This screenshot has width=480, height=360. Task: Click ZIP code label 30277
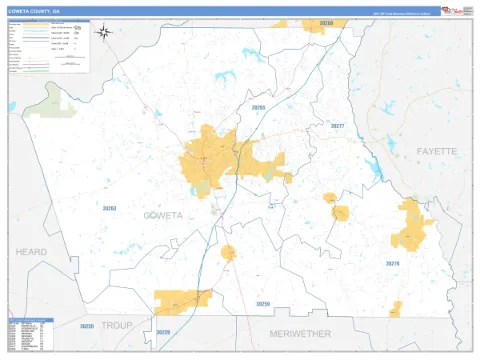337,126
